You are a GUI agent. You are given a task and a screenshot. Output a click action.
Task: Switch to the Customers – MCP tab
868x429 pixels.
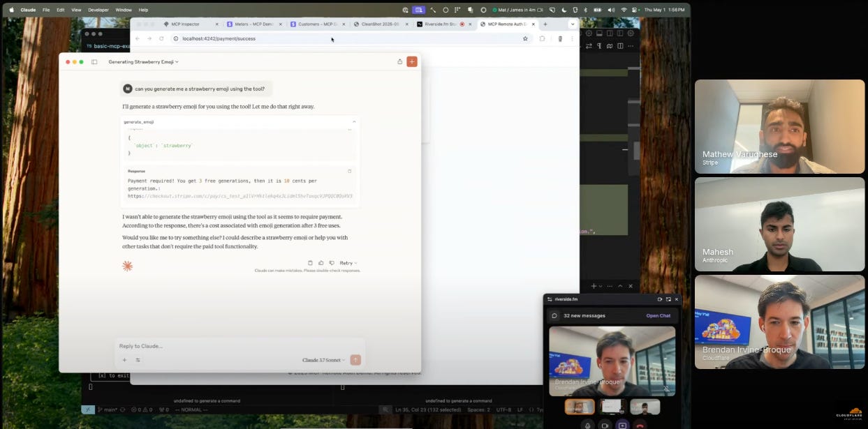click(x=318, y=24)
